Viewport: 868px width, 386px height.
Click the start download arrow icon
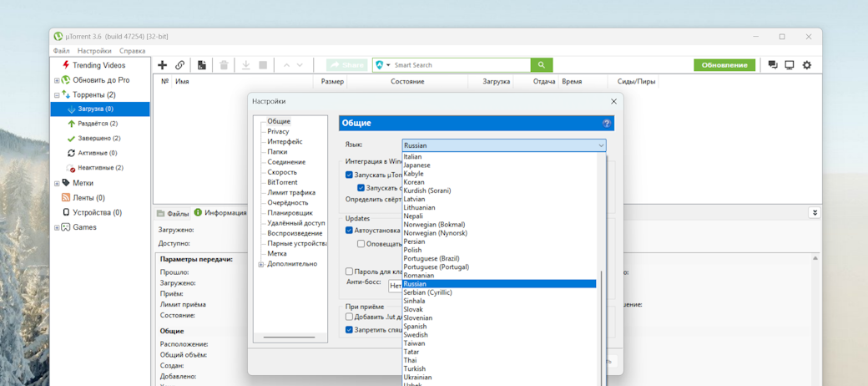click(x=245, y=65)
